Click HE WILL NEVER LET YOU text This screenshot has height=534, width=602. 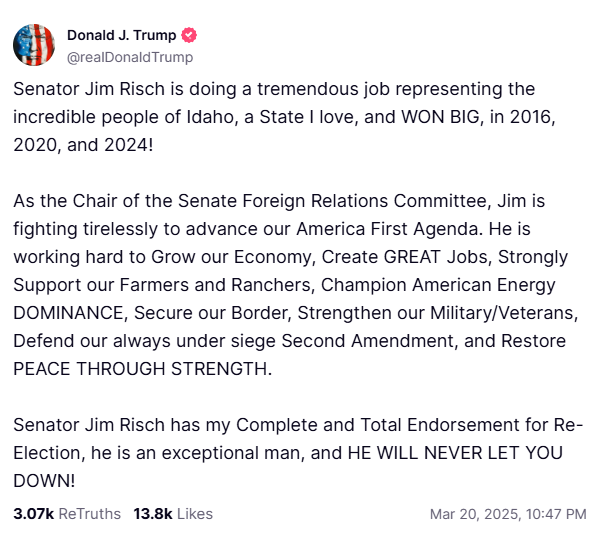tap(455, 453)
